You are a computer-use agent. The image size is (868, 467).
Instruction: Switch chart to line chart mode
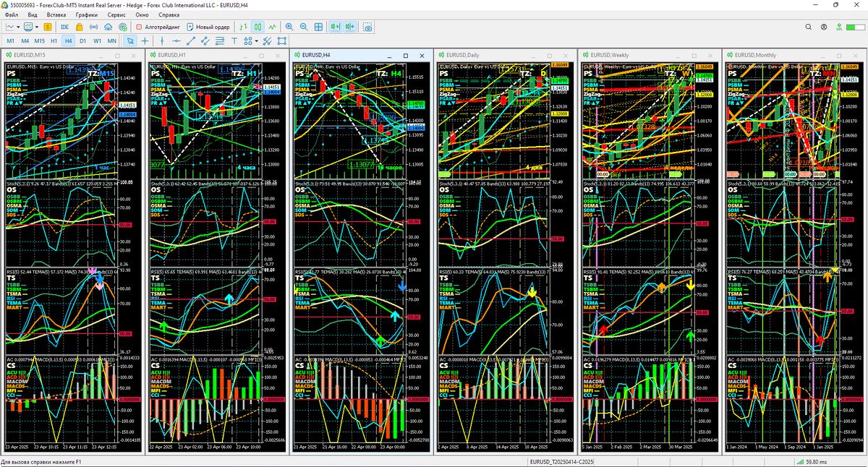pyautogui.click(x=273, y=27)
